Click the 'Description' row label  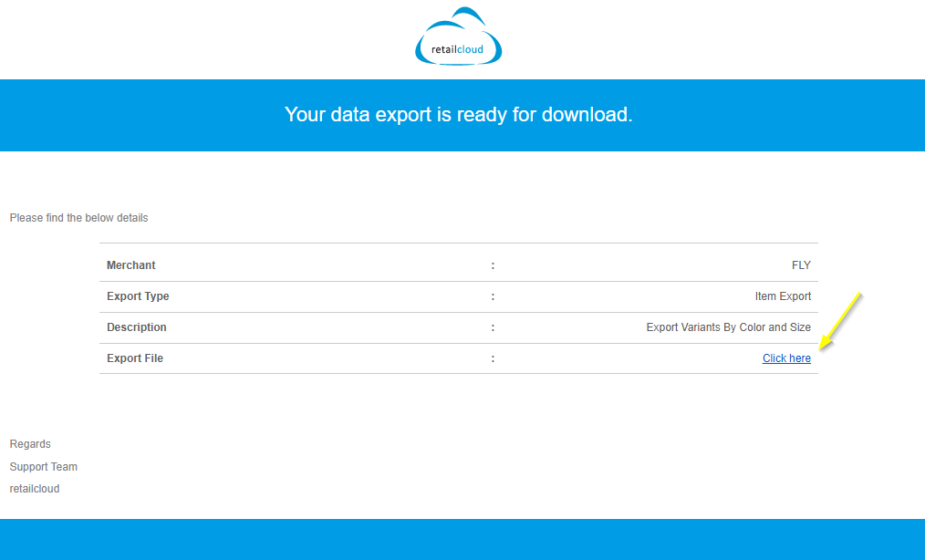coord(136,327)
